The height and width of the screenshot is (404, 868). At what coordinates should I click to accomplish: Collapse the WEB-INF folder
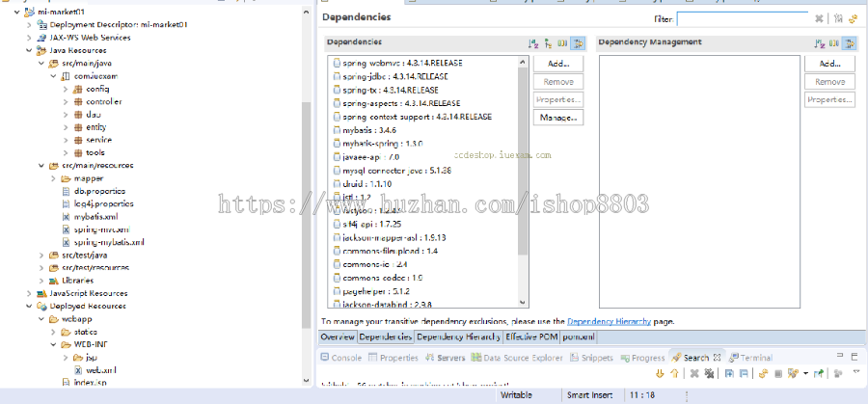click(x=53, y=344)
